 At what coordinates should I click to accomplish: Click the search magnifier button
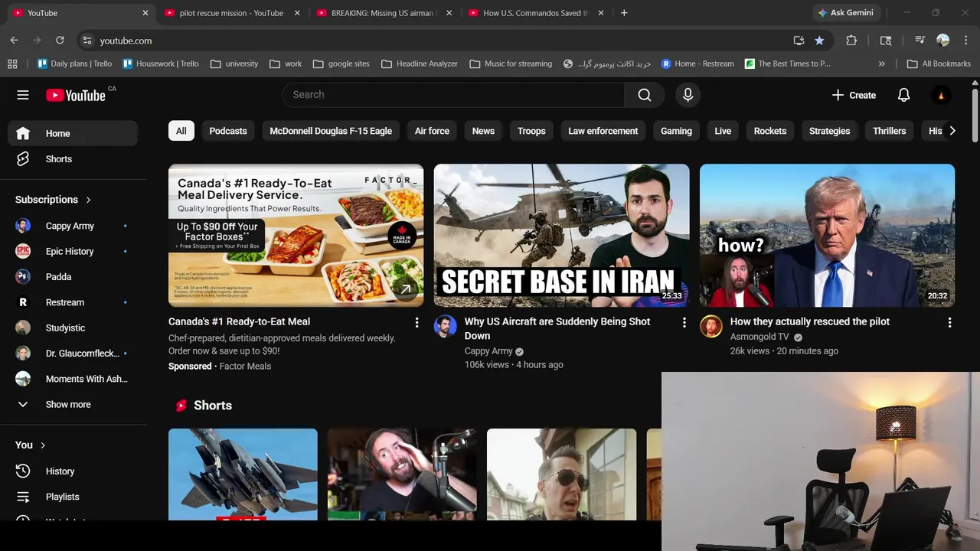[x=645, y=95]
